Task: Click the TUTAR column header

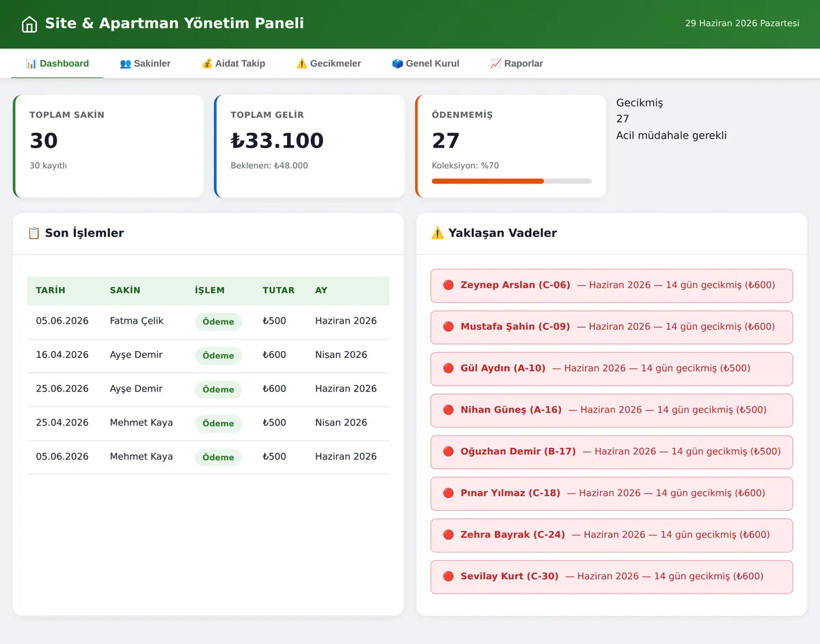Action: [279, 290]
